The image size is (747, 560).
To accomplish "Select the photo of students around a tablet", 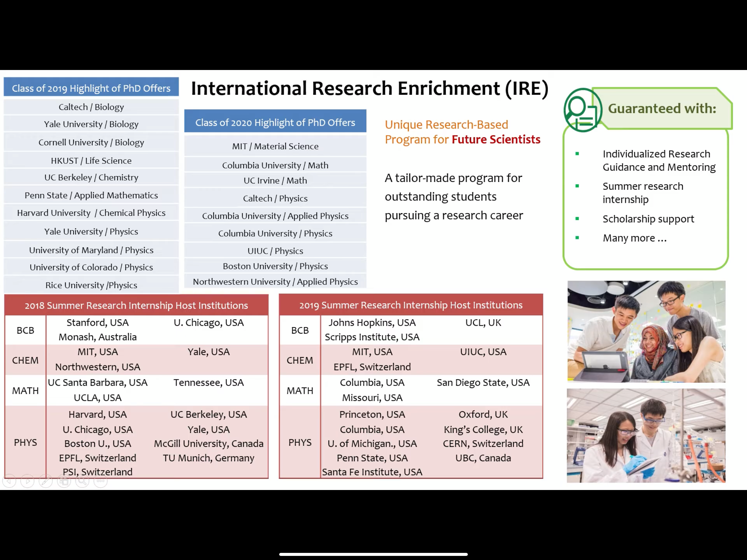I will tap(646, 331).
